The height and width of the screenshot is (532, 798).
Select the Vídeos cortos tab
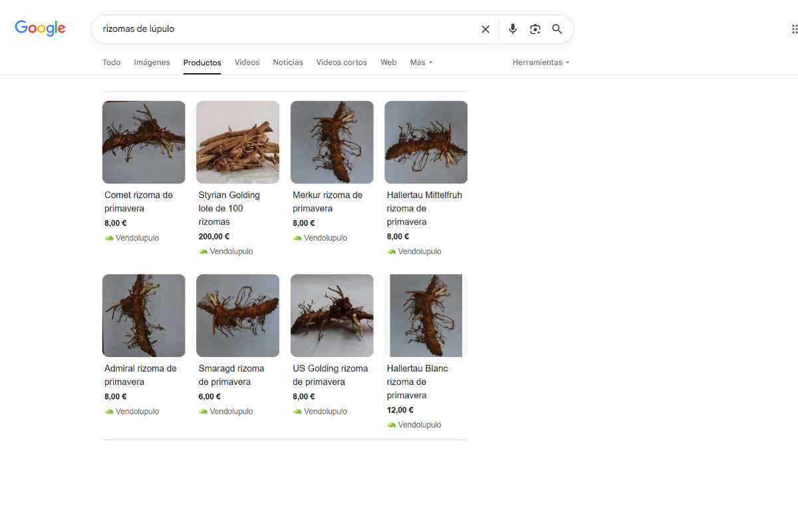(341, 63)
